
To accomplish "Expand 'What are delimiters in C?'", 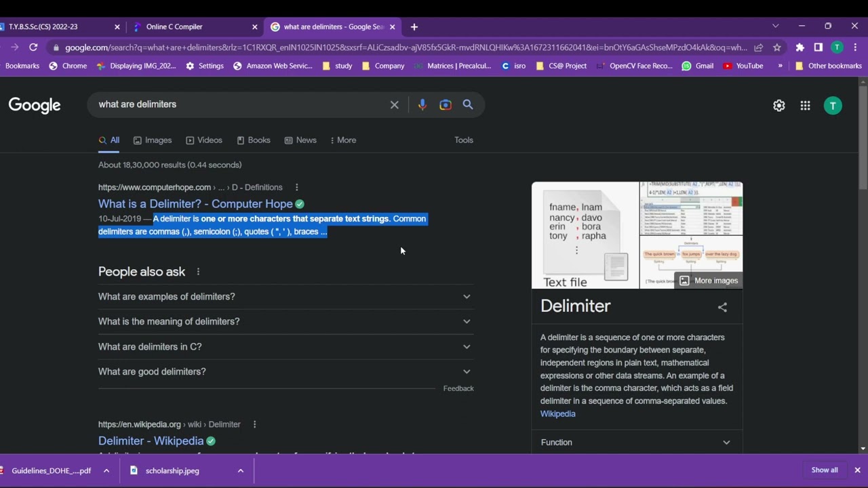I will [285, 346].
